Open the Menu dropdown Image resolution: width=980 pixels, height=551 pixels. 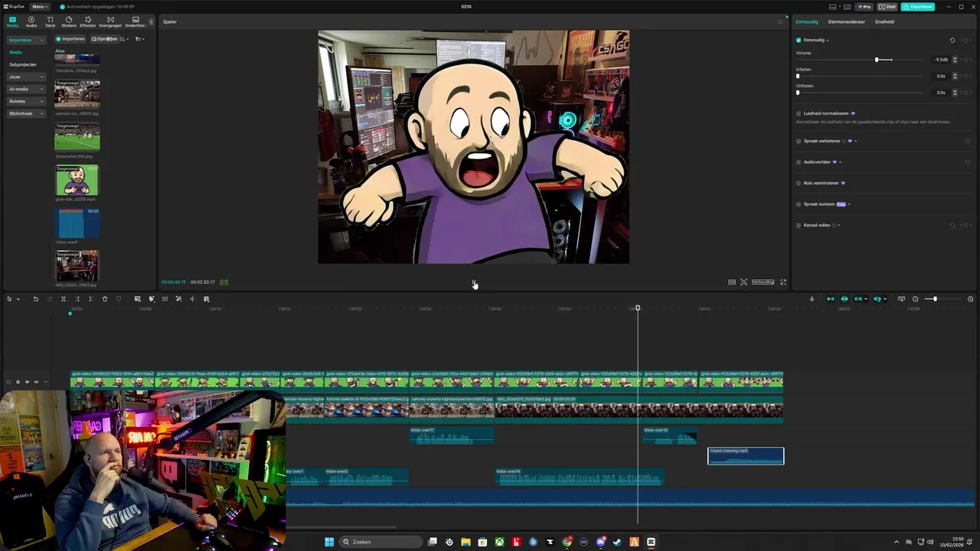(x=39, y=7)
